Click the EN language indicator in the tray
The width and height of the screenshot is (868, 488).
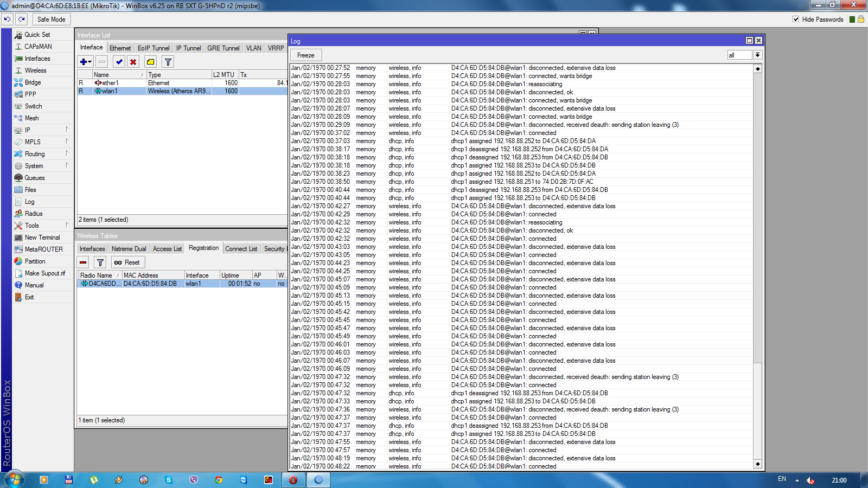coord(782,479)
